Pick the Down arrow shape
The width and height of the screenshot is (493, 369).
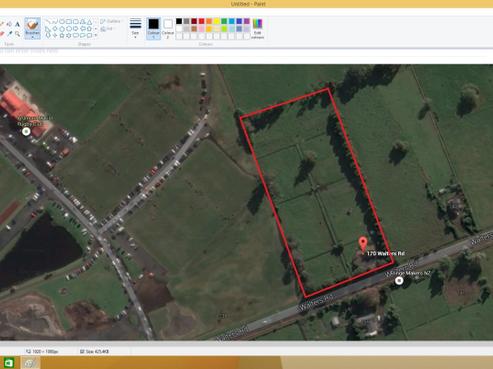(x=48, y=35)
